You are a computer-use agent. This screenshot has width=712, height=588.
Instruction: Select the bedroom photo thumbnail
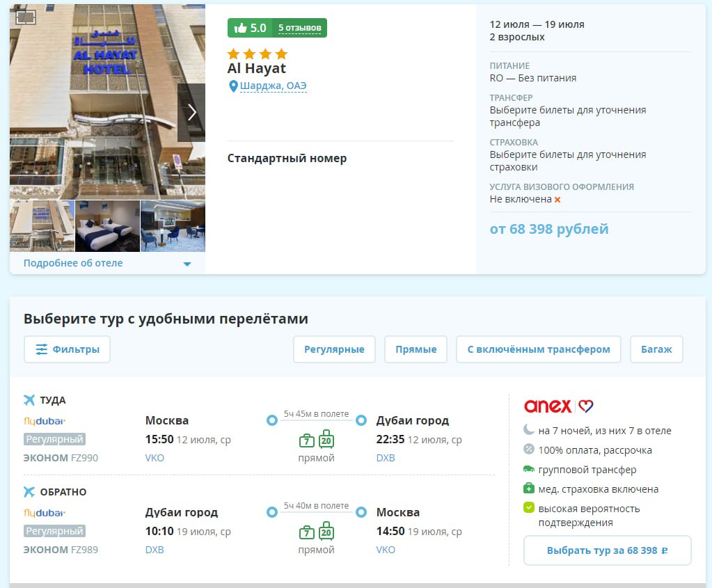[107, 226]
